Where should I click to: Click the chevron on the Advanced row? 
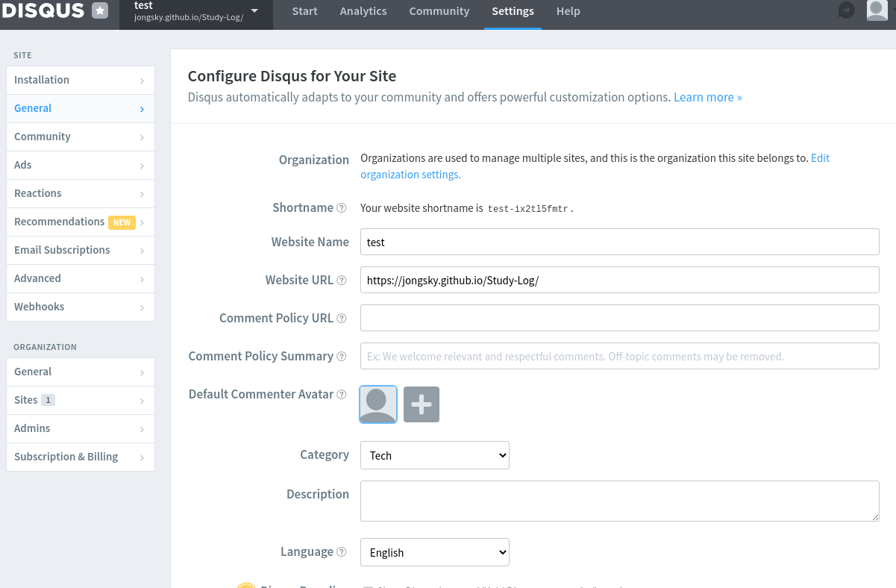coord(142,279)
